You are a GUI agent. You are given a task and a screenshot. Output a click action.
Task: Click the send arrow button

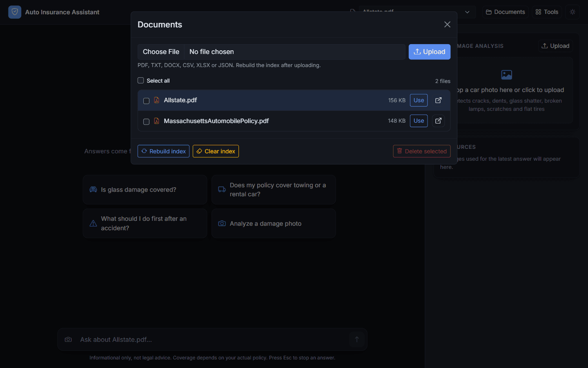pos(356,339)
